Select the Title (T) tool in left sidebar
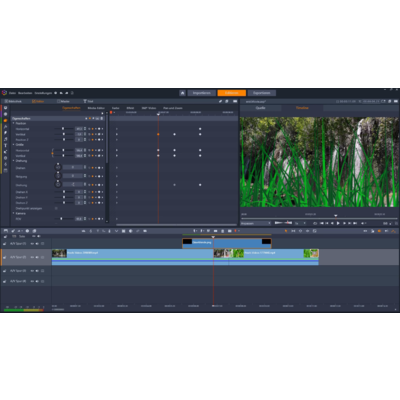Image resolution: width=400 pixels, height=400 pixels. [x=5, y=145]
